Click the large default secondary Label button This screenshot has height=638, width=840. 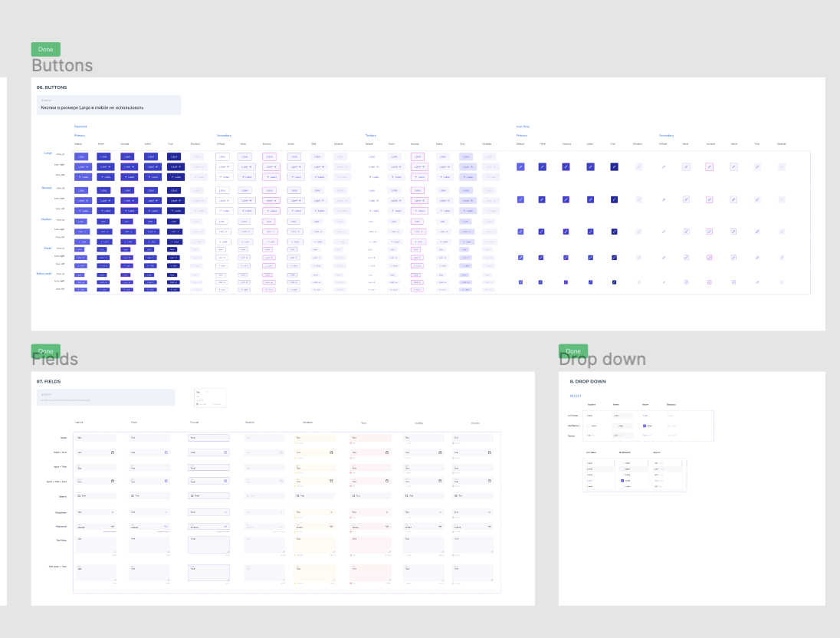tap(222, 156)
